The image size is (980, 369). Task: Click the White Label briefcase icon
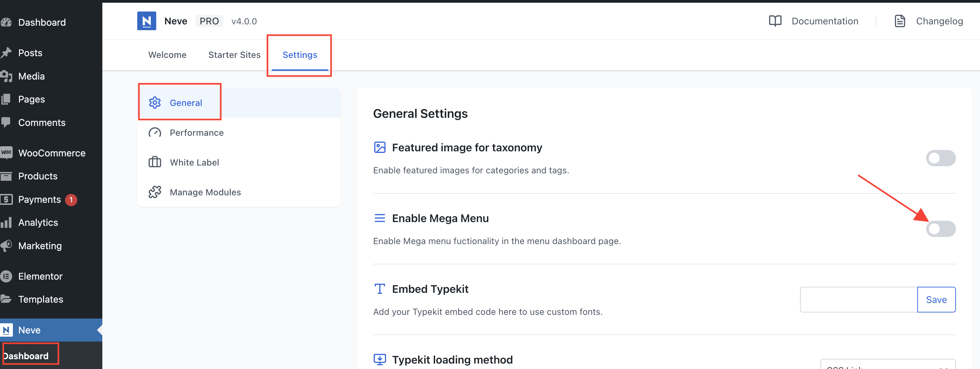155,162
